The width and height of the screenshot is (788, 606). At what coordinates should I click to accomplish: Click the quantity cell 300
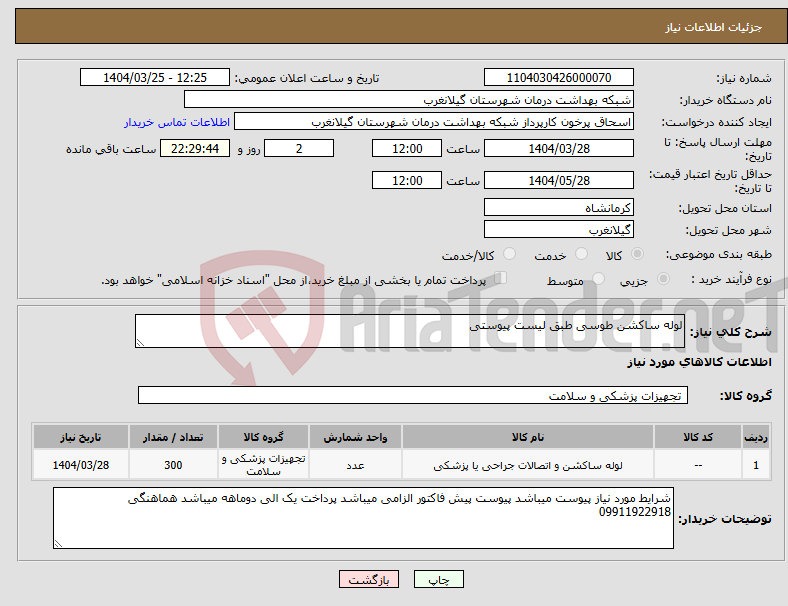pyautogui.click(x=173, y=465)
